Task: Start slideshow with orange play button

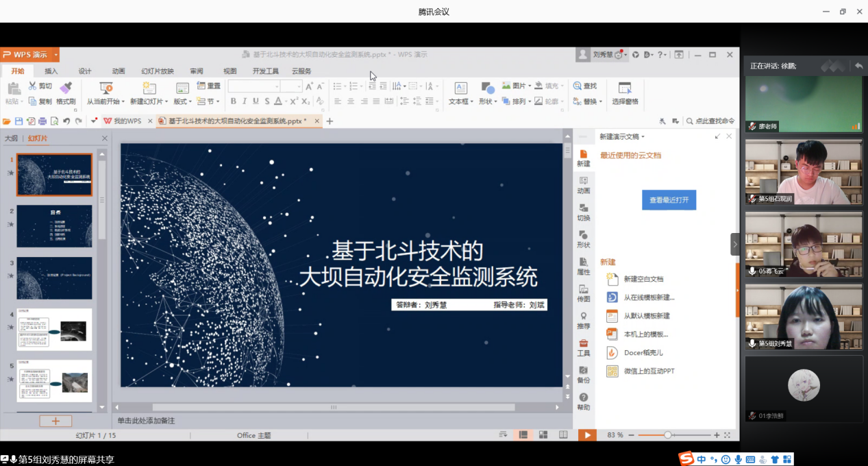Action: click(x=586, y=434)
